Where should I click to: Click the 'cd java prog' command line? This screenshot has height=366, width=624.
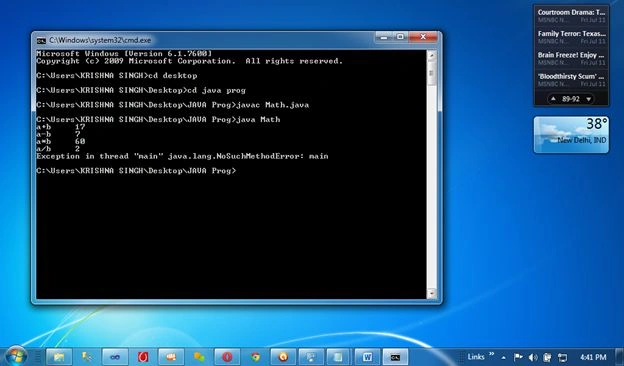141,90
